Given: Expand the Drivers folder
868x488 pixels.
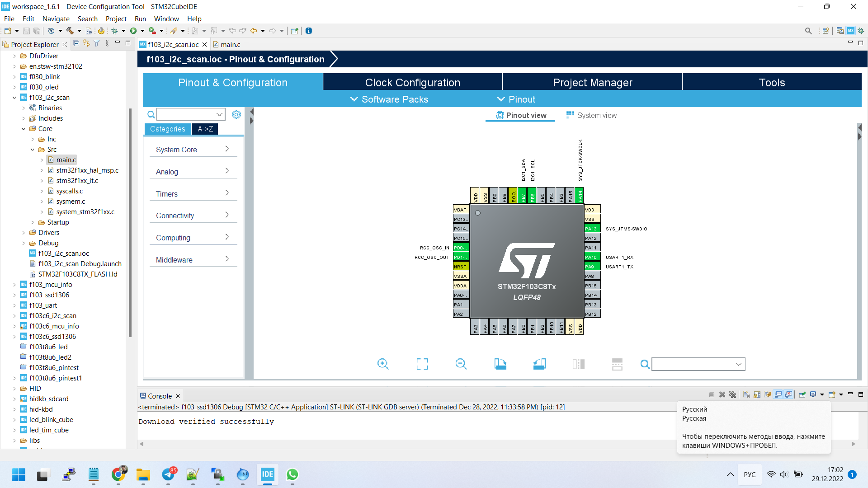Looking at the screenshot, I should pyautogui.click(x=24, y=233).
